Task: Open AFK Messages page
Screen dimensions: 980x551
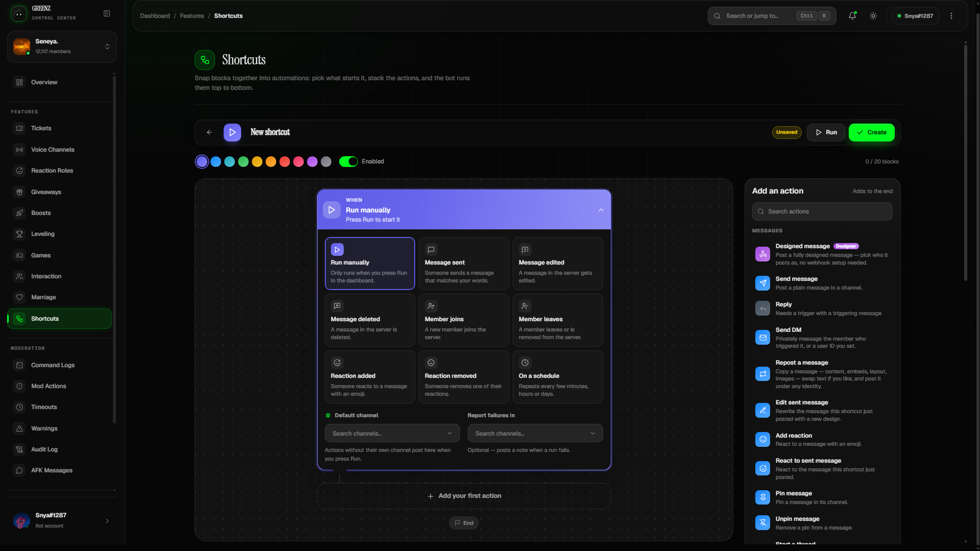Action: [59, 470]
